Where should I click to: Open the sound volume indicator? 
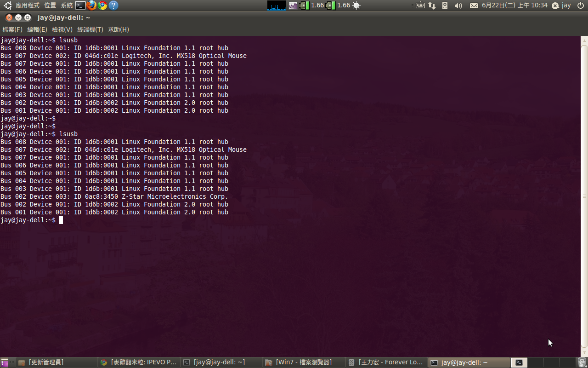point(458,6)
